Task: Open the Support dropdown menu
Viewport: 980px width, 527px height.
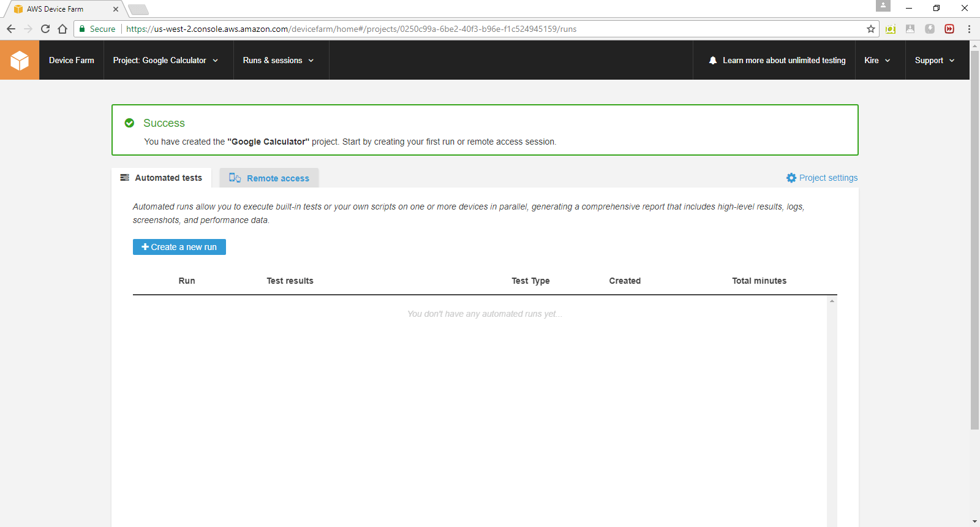Action: [935, 60]
